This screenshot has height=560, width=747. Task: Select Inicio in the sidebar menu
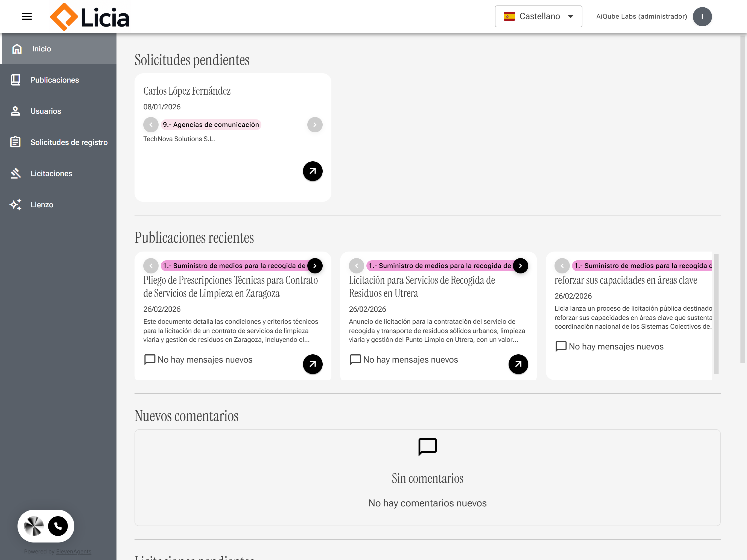click(41, 49)
